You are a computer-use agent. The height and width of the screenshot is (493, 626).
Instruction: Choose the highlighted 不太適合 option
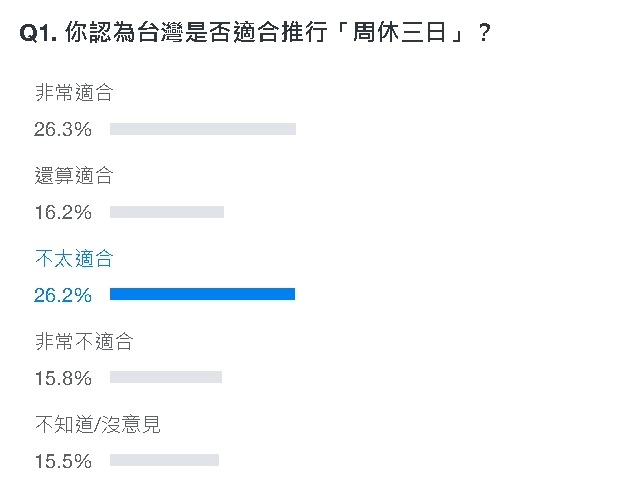tap(74, 259)
